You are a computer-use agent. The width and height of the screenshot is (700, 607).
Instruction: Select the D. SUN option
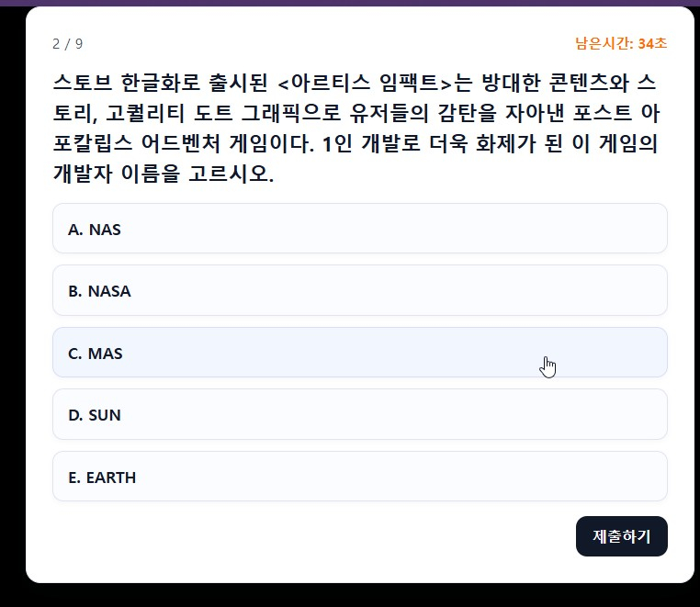click(x=359, y=414)
